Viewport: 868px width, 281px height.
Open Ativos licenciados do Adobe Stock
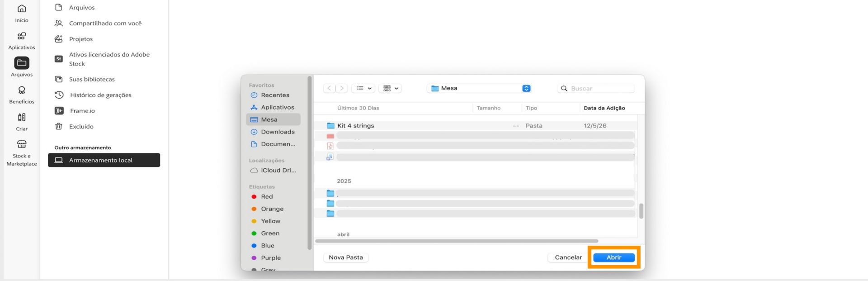103,59
